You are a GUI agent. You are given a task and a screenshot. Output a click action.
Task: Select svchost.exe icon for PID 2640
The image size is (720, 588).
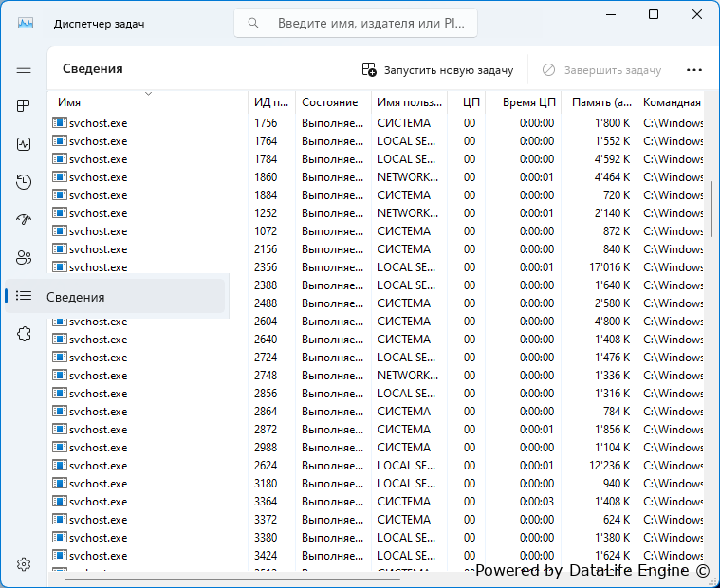pyautogui.click(x=59, y=340)
